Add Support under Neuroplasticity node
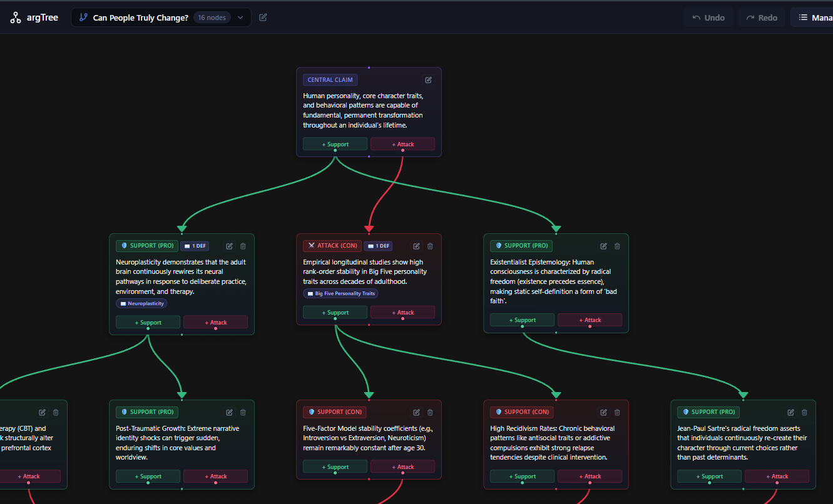The image size is (833, 504). pyautogui.click(x=148, y=322)
